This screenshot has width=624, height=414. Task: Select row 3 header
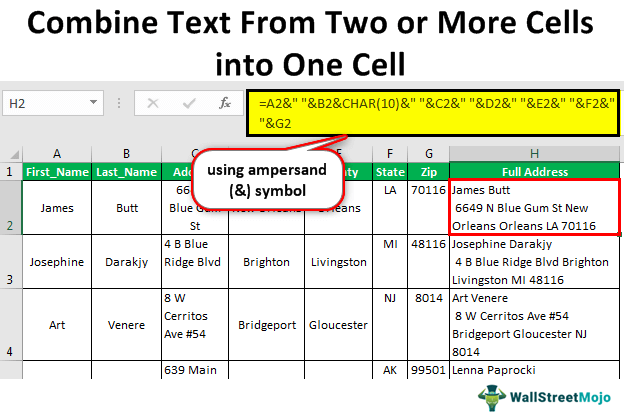coord(11,262)
